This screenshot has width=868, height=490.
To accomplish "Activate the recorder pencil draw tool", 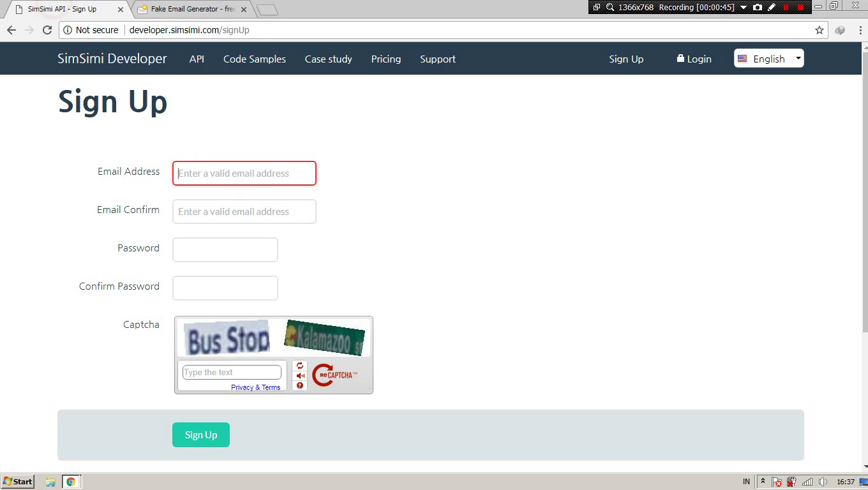I will click(772, 7).
